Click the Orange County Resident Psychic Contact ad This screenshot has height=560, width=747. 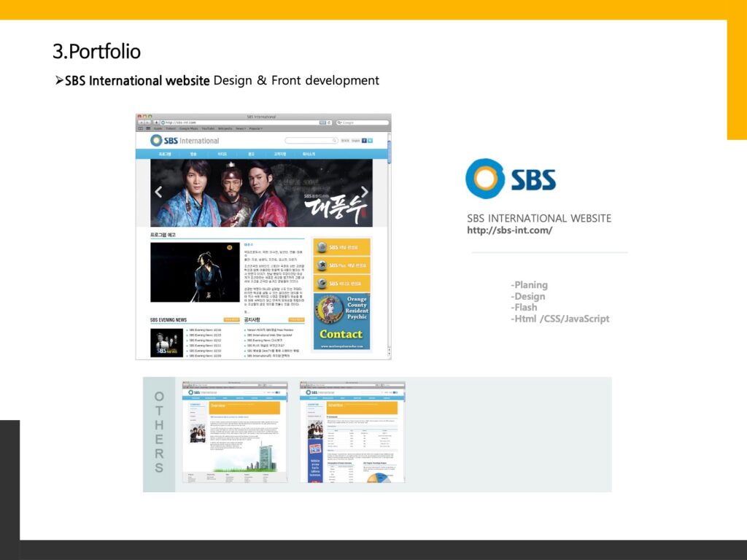coord(342,322)
